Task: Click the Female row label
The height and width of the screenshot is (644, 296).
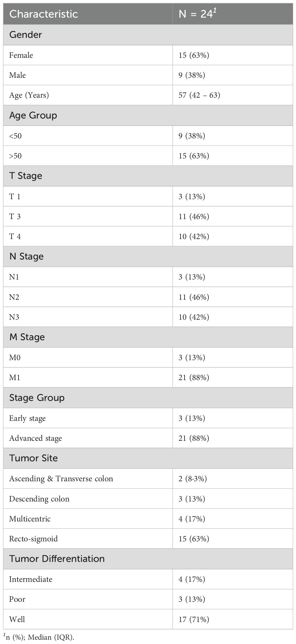Action: click(x=21, y=55)
